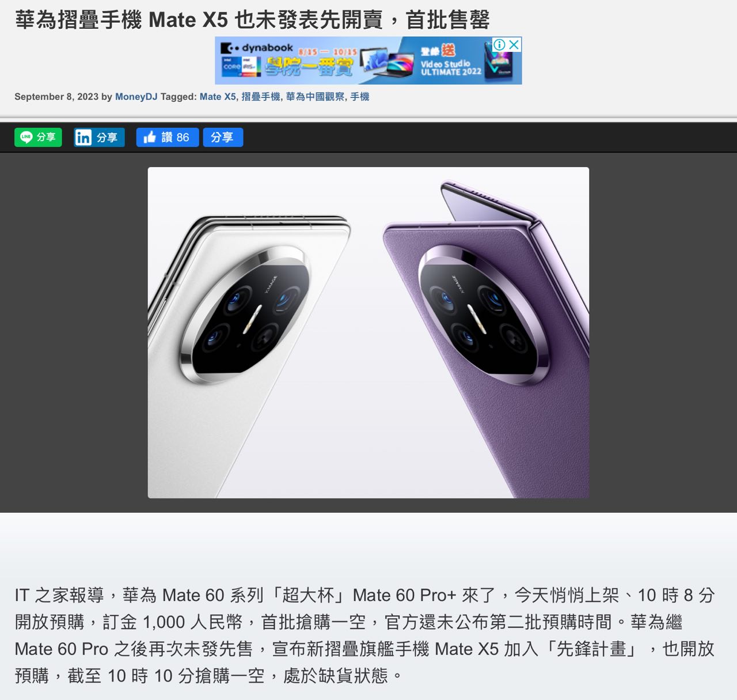
Task: Open the Mate X5 tag link
Action: click(218, 97)
